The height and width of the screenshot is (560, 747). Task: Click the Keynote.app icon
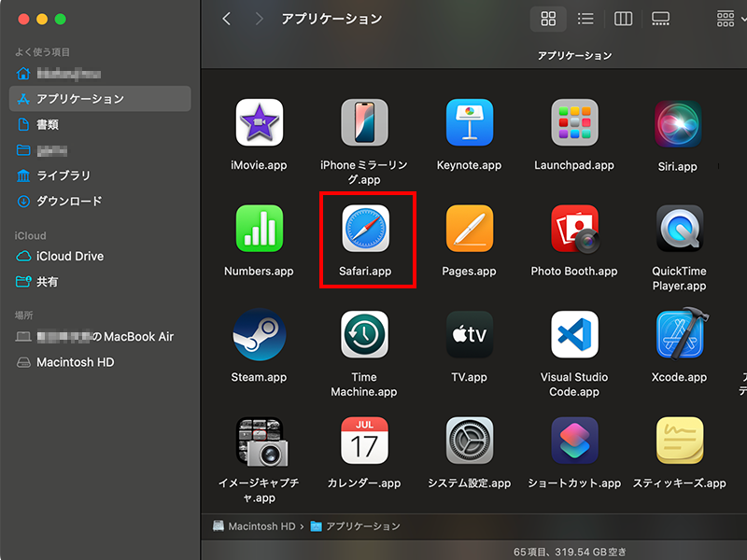[470, 122]
